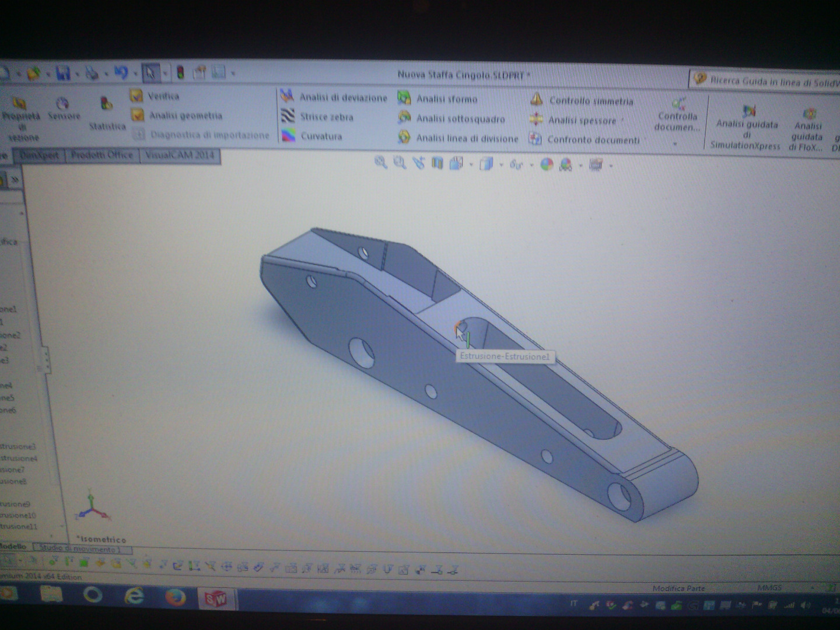
Task: Open Analisi di deviazione
Action: [x=334, y=97]
